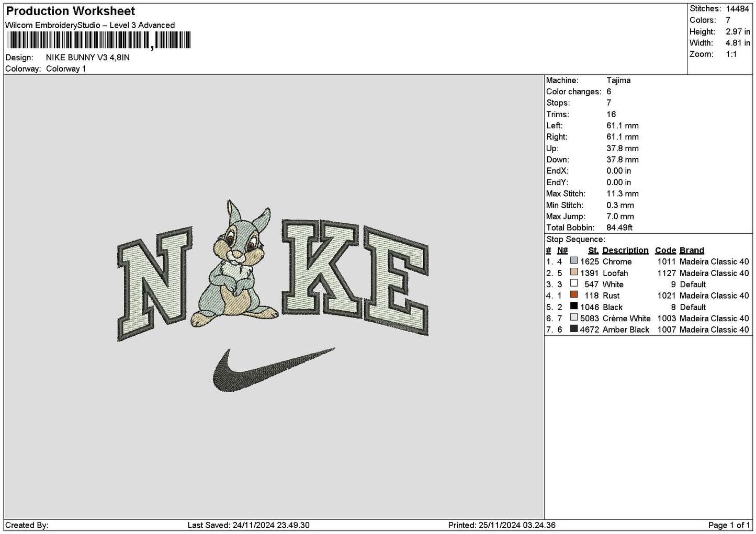The image size is (756, 534).
Task: Click the stitch count 547 in White row
Action: 592,285
